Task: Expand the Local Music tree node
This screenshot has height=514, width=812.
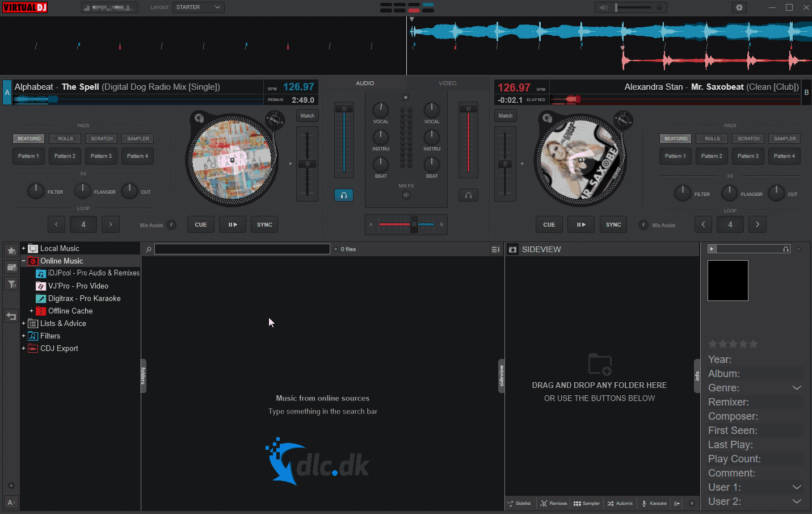Action: [x=23, y=248]
